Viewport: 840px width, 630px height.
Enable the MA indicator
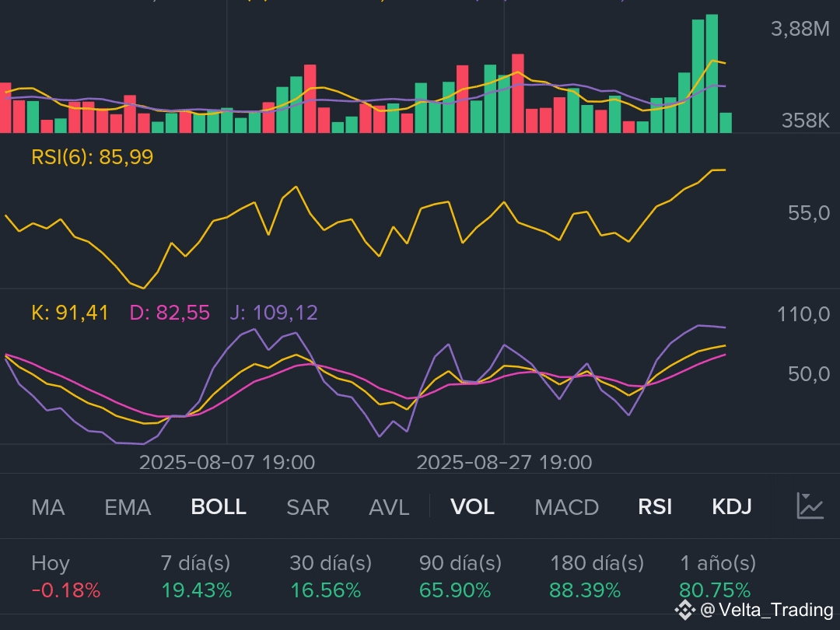point(48,507)
